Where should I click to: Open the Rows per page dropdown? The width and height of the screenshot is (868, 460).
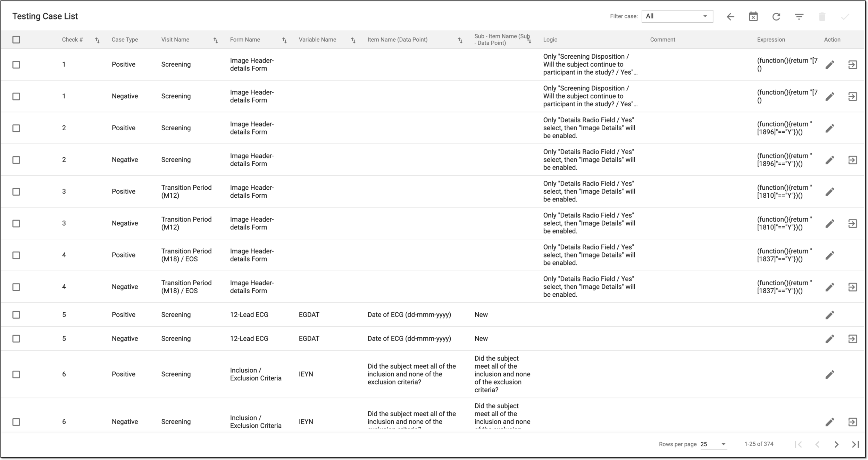click(x=713, y=444)
